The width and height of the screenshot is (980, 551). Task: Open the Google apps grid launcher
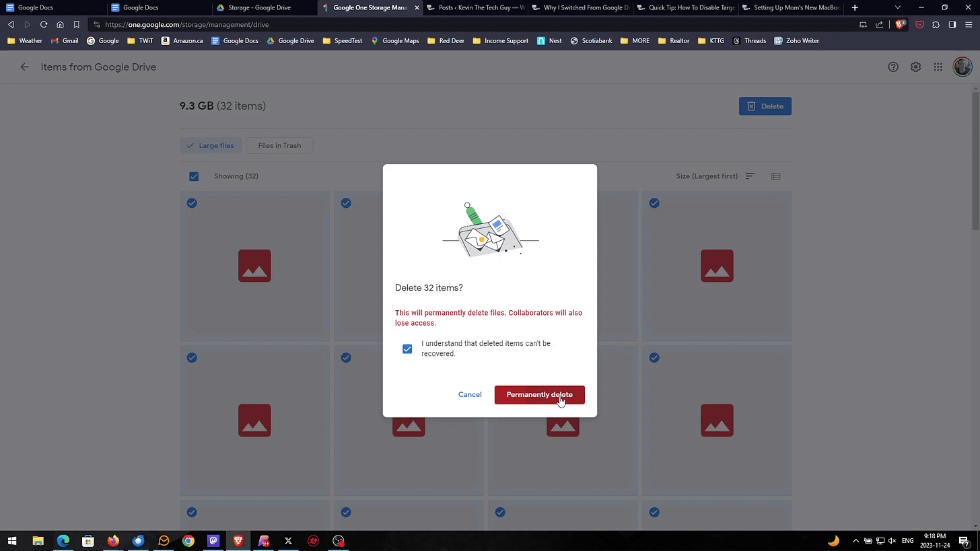[938, 67]
